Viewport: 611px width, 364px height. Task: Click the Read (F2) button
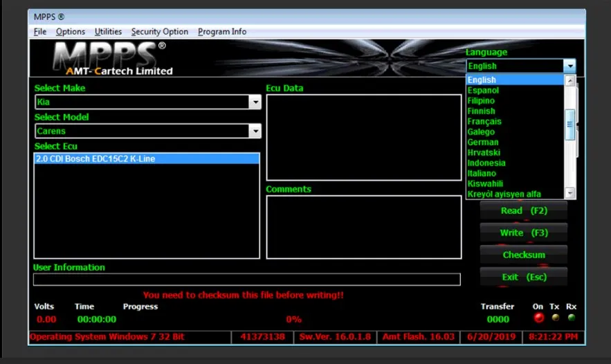(523, 211)
